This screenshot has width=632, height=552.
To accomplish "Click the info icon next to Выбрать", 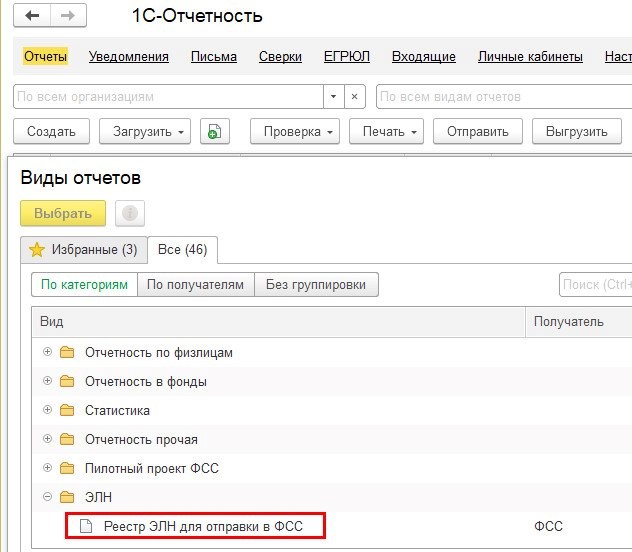I will 130,213.
